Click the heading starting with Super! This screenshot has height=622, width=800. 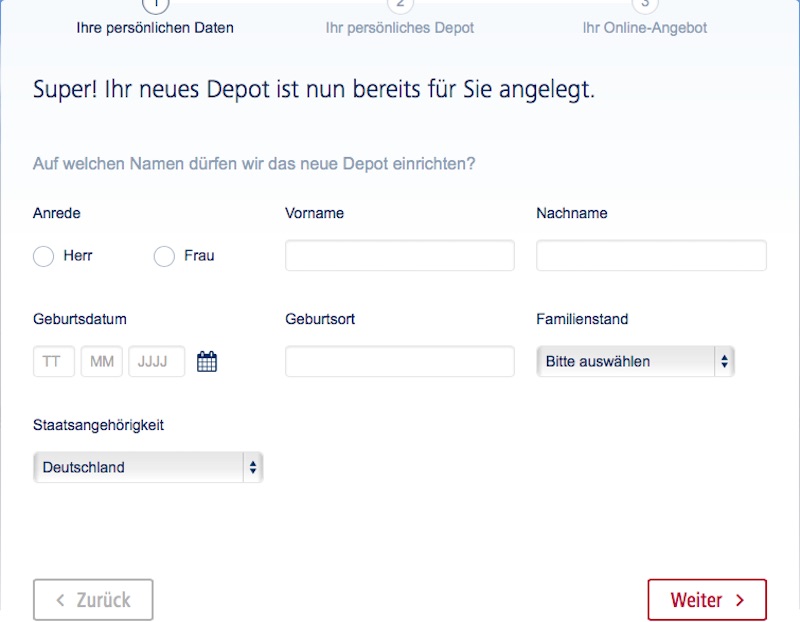tap(314, 89)
